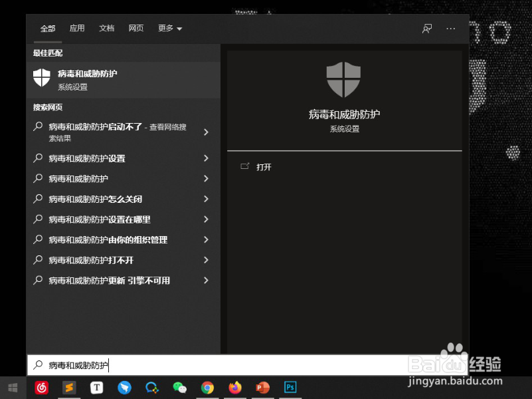Open PowerPoint from taskbar
Viewport: 532px width, 399px height.
(x=262, y=388)
